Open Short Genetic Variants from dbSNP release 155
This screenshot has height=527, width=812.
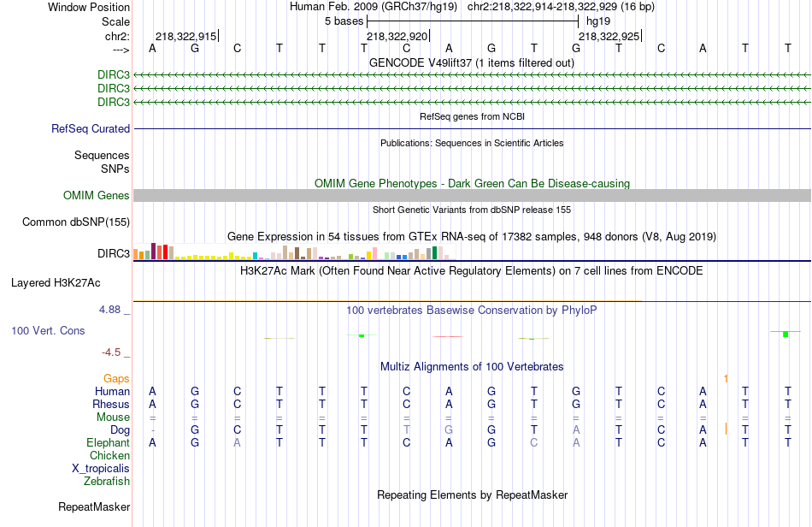(472, 210)
